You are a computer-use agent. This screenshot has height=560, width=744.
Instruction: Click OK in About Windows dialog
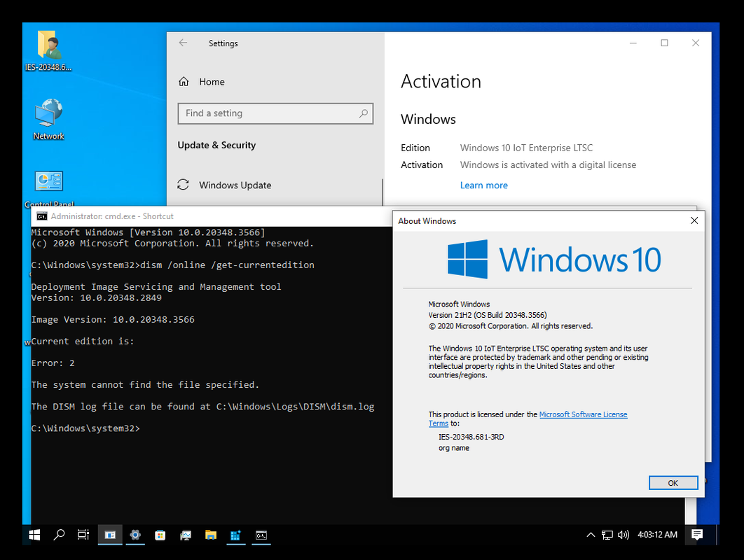673,483
